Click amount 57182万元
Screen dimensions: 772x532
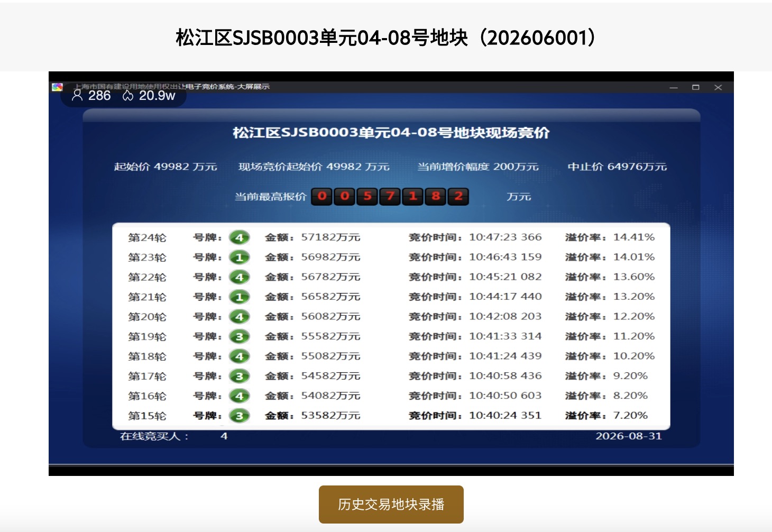tap(330, 237)
